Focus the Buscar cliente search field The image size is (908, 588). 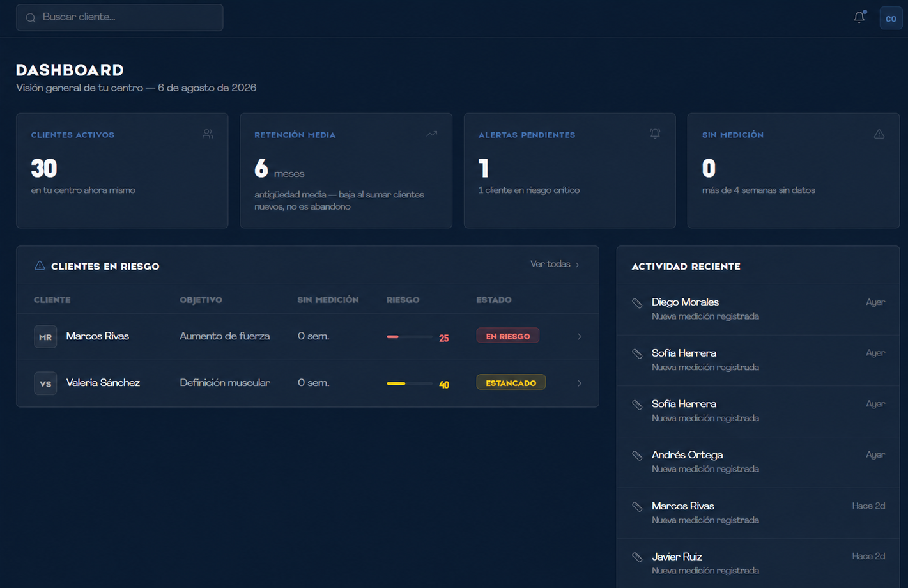point(119,17)
